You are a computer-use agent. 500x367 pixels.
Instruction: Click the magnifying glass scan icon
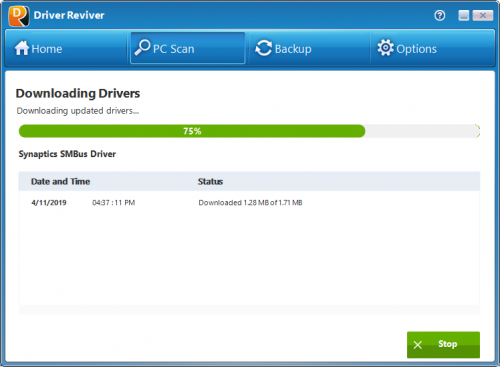(142, 47)
